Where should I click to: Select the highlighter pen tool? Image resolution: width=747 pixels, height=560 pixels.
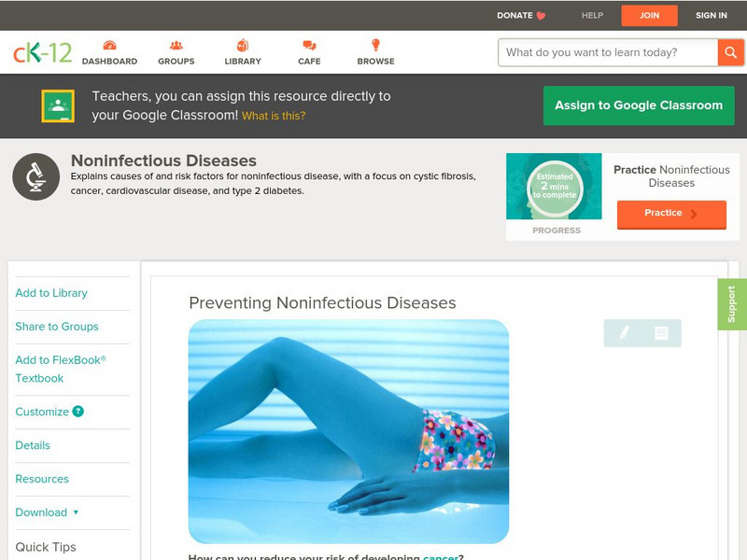click(x=624, y=332)
